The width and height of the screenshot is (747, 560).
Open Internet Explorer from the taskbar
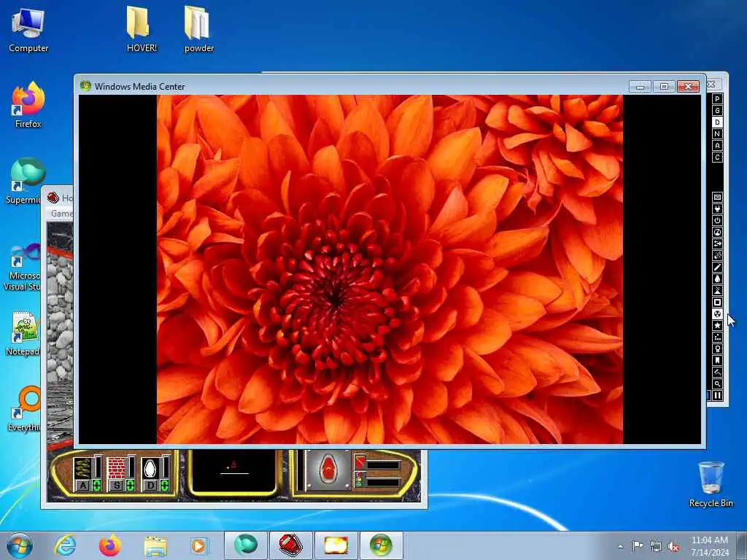tap(65, 545)
